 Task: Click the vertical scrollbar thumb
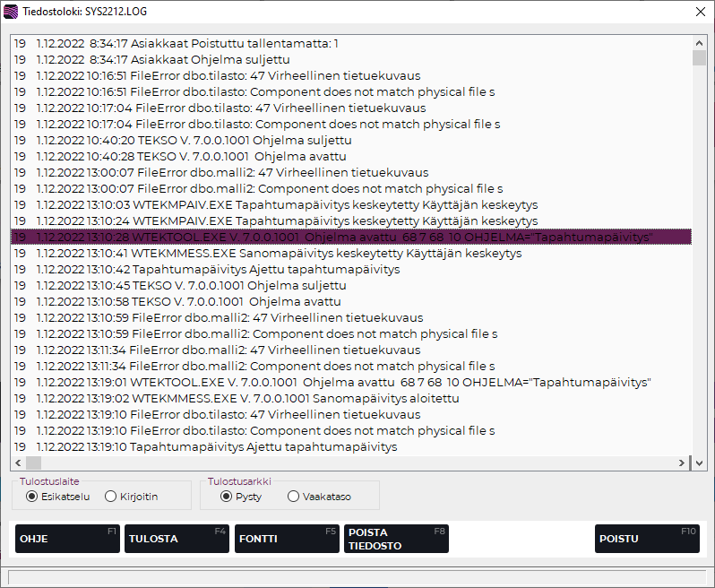point(700,58)
